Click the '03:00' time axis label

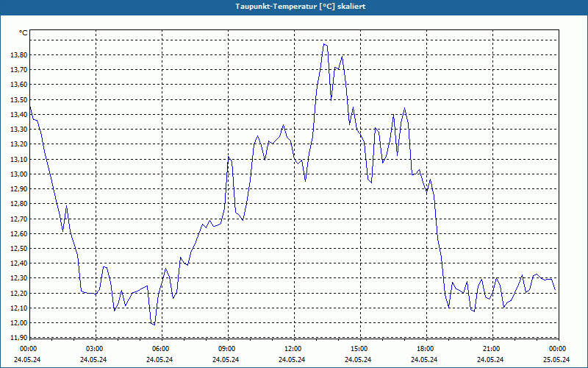point(95,349)
